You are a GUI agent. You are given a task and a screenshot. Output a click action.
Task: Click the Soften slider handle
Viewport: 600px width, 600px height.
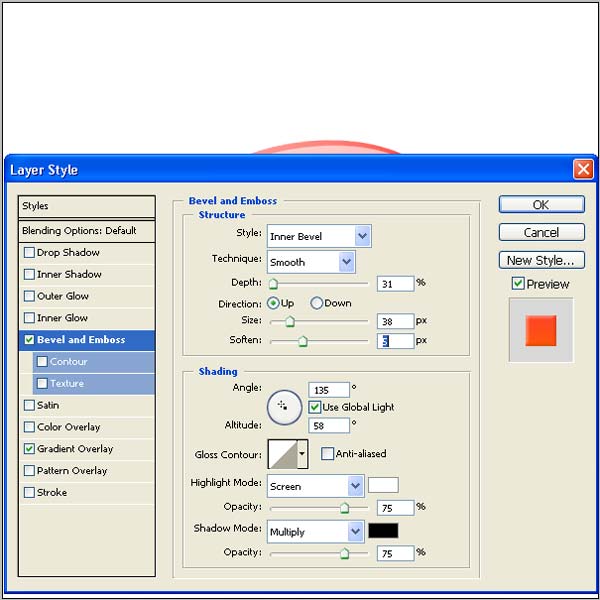tap(303, 341)
